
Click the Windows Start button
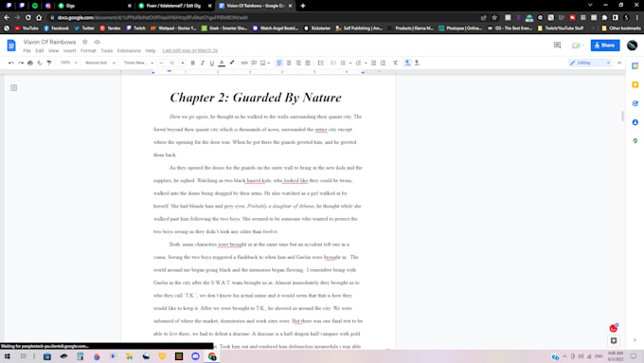pos(7,356)
